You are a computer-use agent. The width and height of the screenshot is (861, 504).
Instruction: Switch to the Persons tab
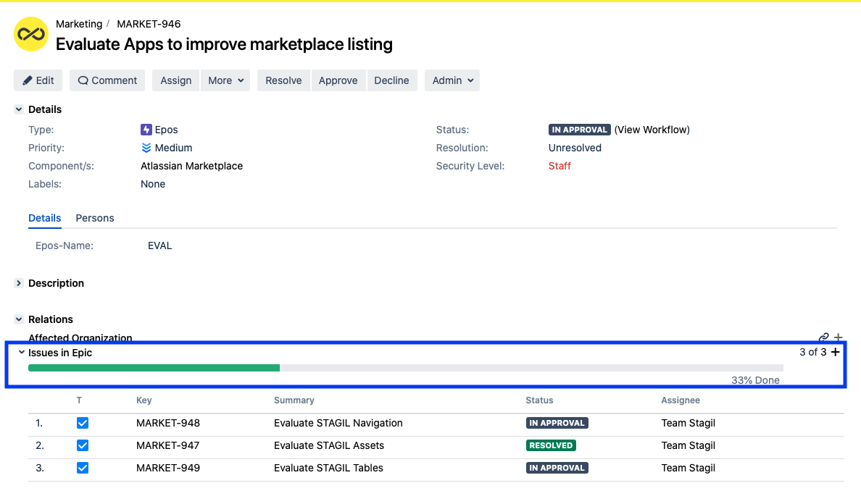point(95,218)
